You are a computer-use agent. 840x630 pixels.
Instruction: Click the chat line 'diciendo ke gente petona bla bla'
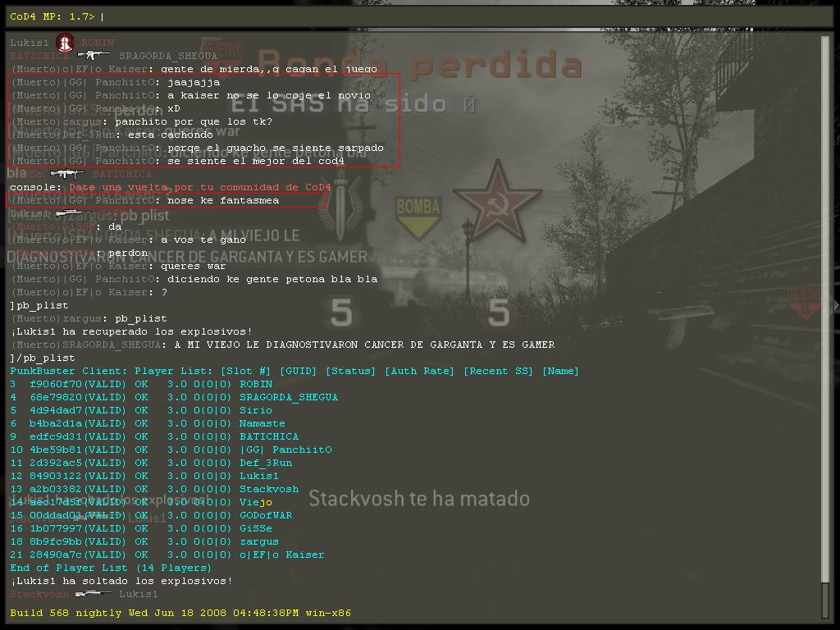pos(194,279)
